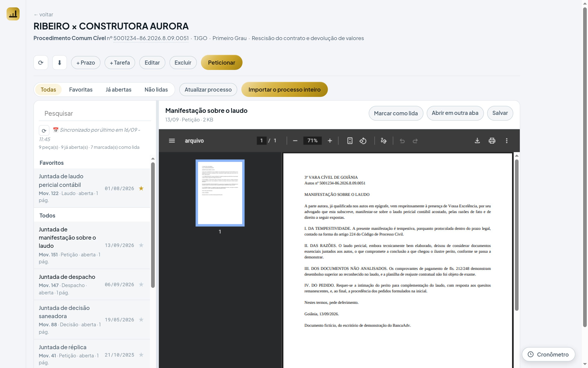Zoom in with PDF plus icon
The image size is (588, 368).
click(330, 141)
